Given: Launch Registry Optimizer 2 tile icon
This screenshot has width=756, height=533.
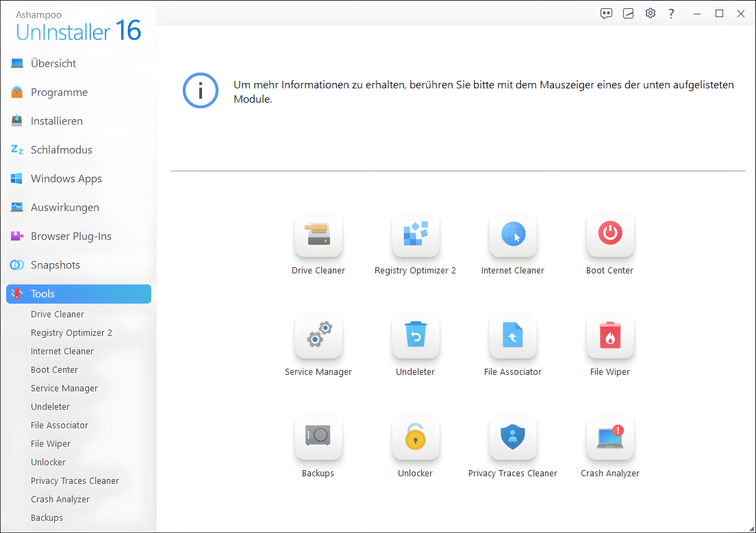Looking at the screenshot, I should tap(415, 234).
